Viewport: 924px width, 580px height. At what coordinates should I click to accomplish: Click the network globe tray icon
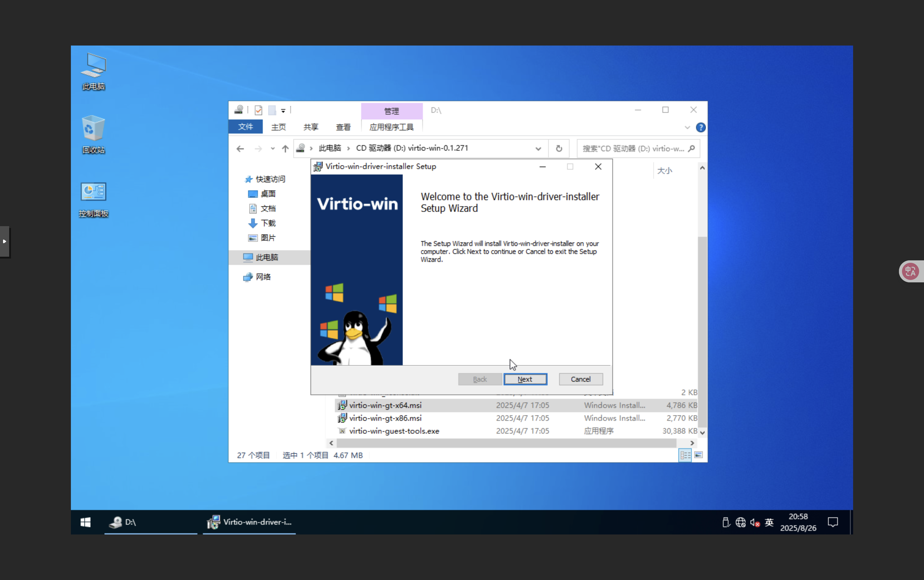coord(740,523)
